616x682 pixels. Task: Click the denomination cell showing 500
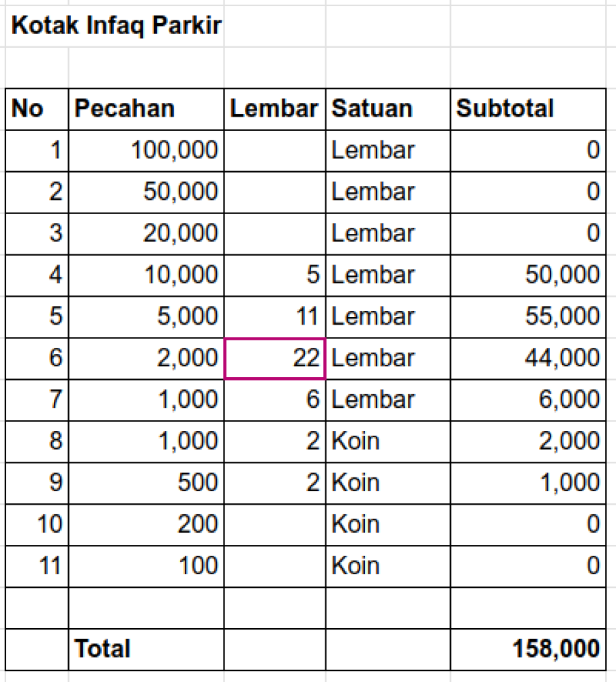coord(146,482)
